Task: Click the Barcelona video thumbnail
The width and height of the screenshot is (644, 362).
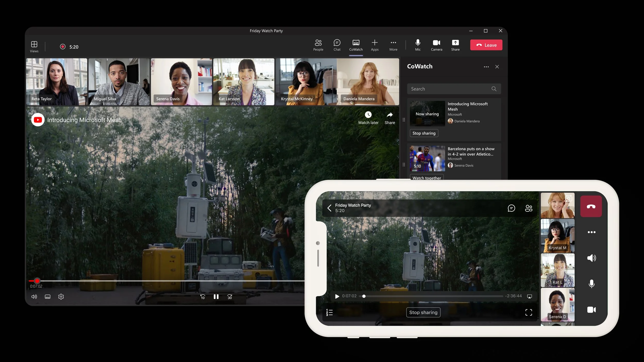Action: [x=427, y=158]
